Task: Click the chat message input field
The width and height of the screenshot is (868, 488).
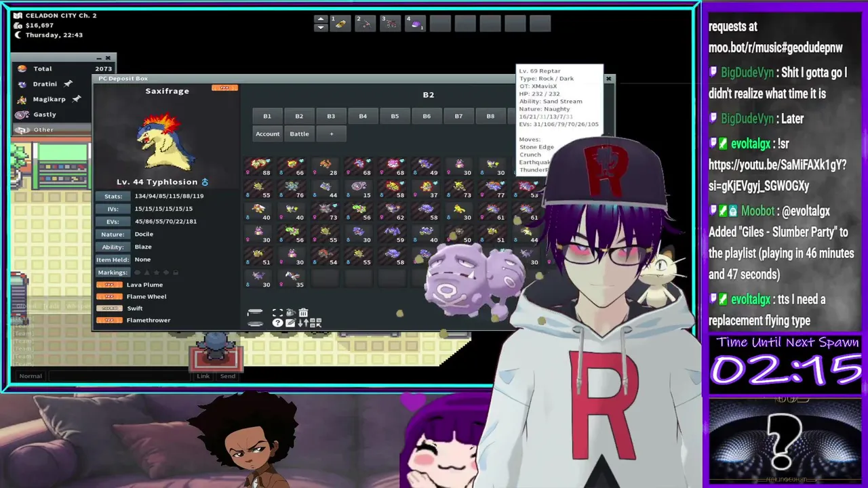Action: [x=121, y=375]
